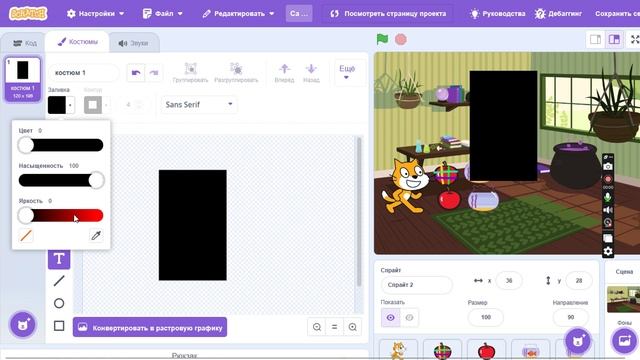Add a new backdrop
Viewport: 640px width, 360px height.
(624, 340)
